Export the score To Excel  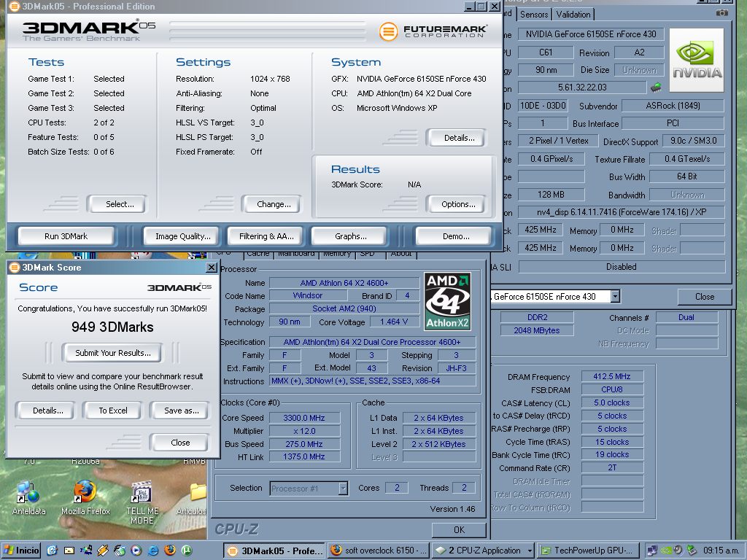tap(113, 411)
